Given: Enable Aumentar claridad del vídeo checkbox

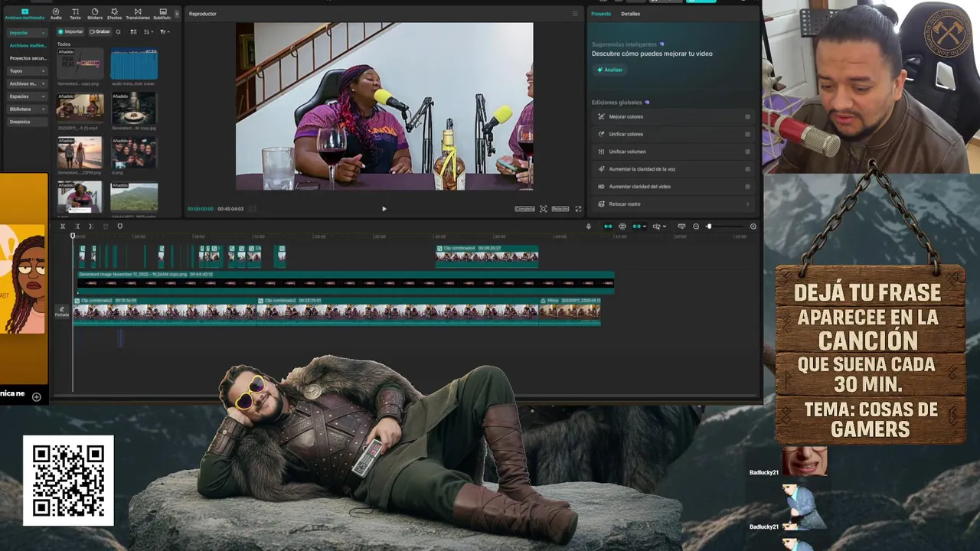Looking at the screenshot, I should (747, 187).
